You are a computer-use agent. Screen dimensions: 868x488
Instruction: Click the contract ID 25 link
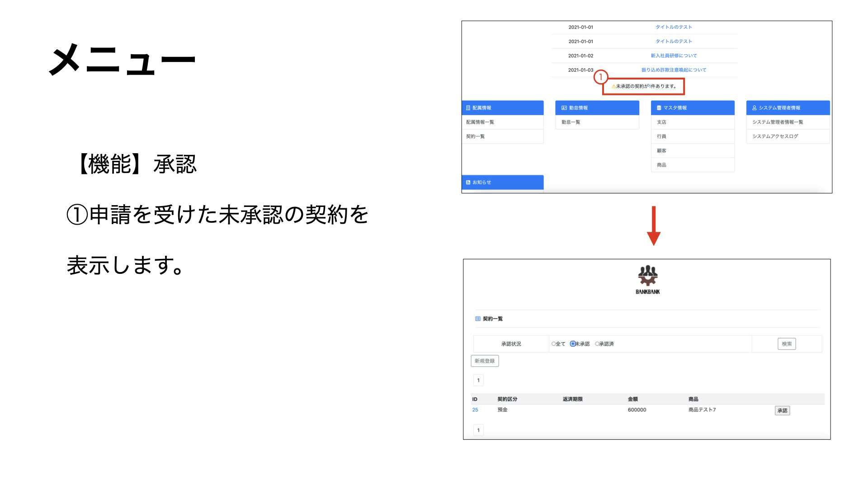click(x=474, y=410)
